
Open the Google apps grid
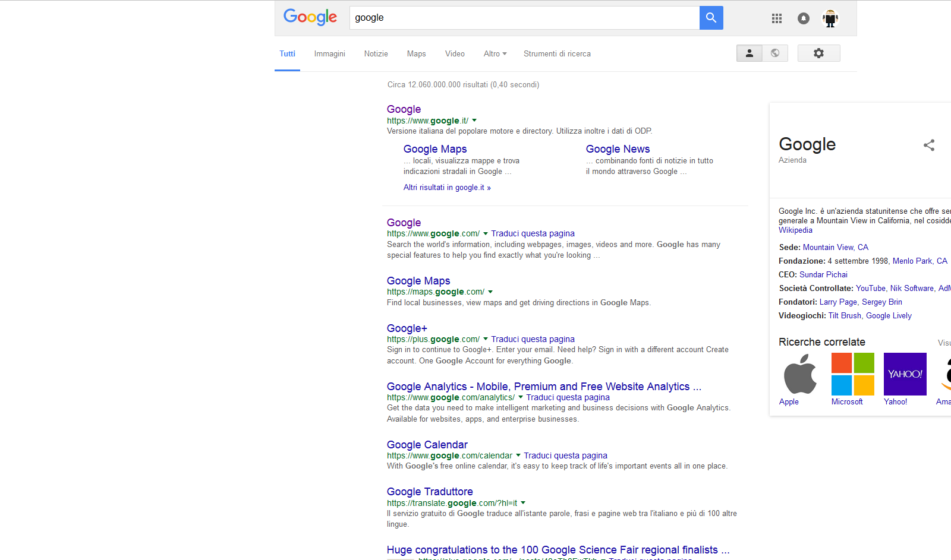776,18
